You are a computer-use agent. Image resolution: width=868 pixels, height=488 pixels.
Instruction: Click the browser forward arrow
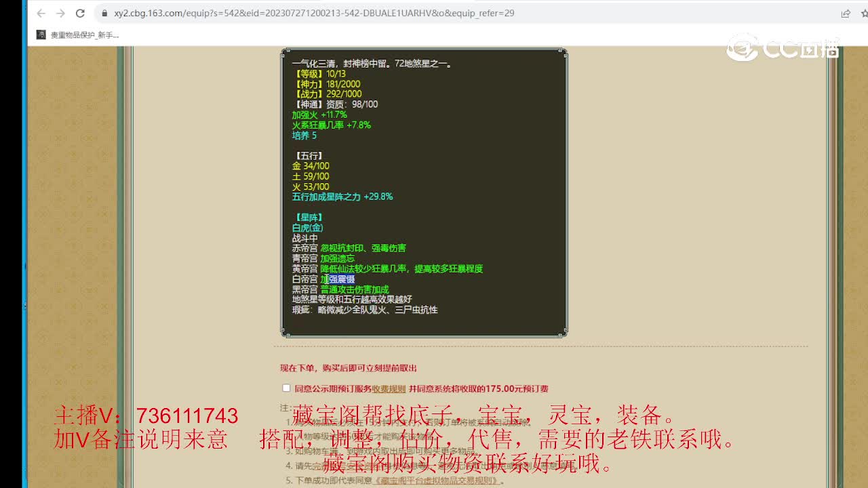coord(60,14)
